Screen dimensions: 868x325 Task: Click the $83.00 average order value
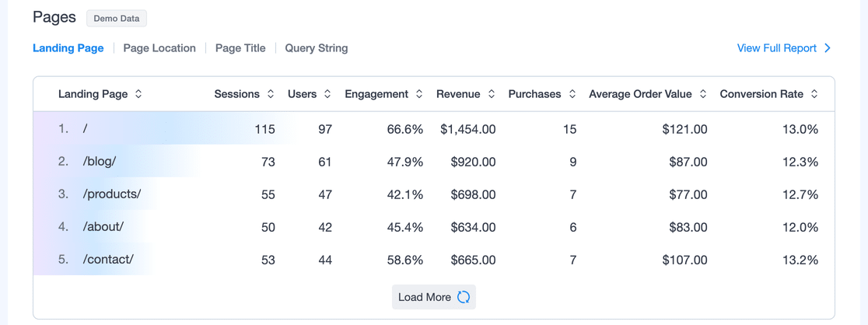pos(687,228)
